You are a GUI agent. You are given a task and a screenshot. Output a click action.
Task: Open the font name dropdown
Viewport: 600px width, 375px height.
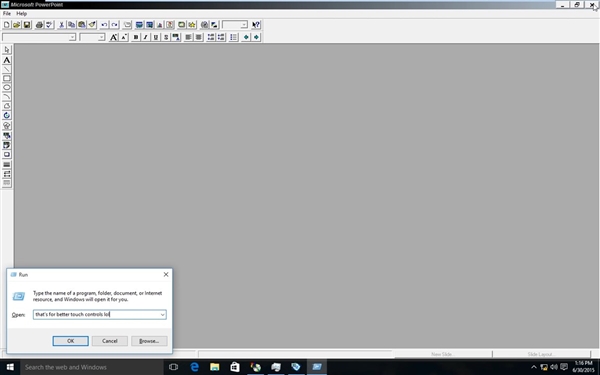pos(72,37)
